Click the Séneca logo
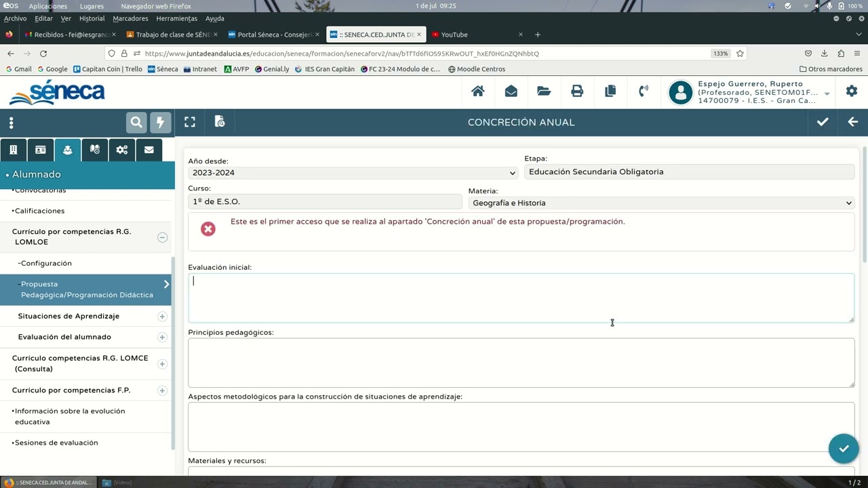 [x=57, y=93]
